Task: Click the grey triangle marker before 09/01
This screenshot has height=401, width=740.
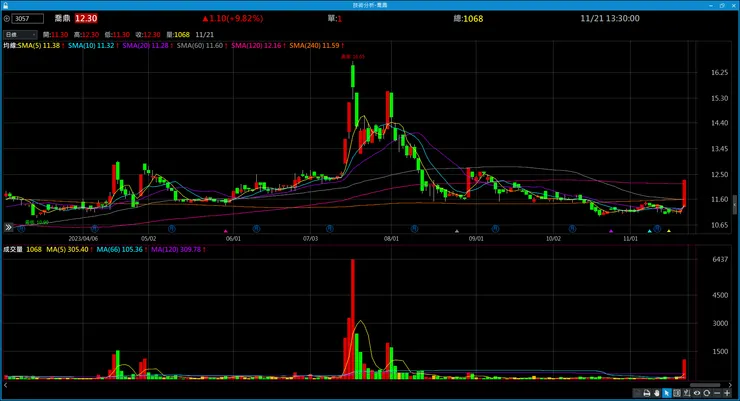Action: tap(456, 231)
